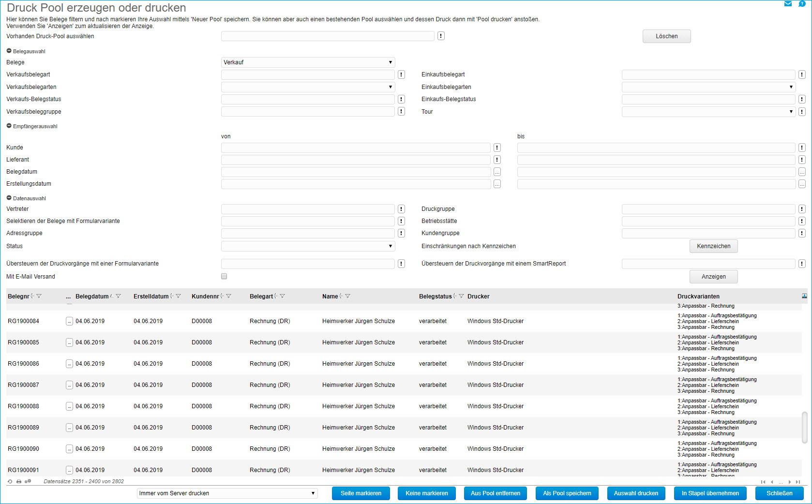Mark the selection box of row RG1900088
This screenshot has height=504, width=812.
click(x=69, y=406)
